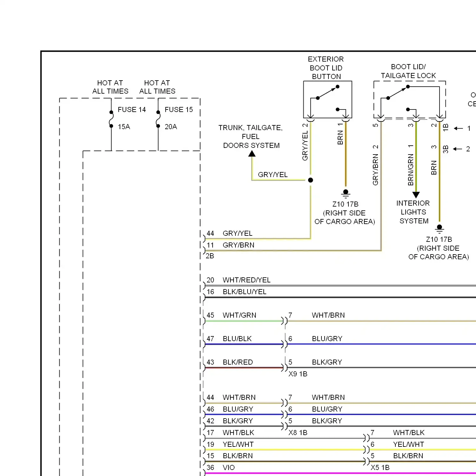Select the boot lid/tailgate lock switch symbol
Screen dimensions: 476x476
[x=410, y=100]
